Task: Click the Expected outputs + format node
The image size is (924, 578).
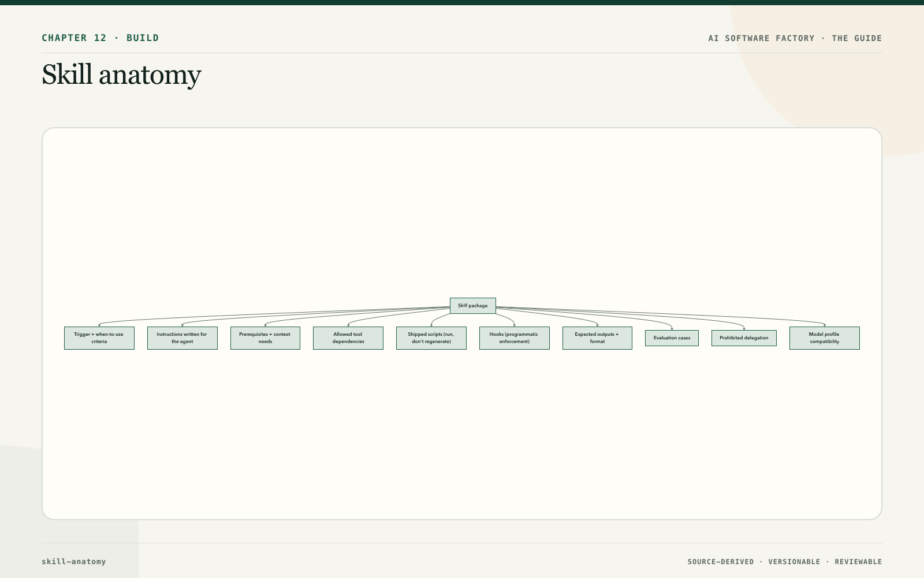Action: click(597, 338)
